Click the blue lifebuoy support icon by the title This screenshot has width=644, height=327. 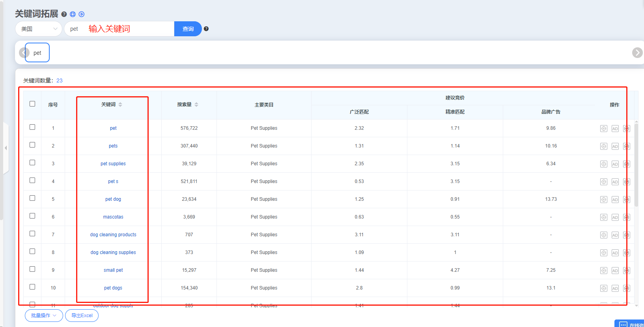click(x=73, y=14)
